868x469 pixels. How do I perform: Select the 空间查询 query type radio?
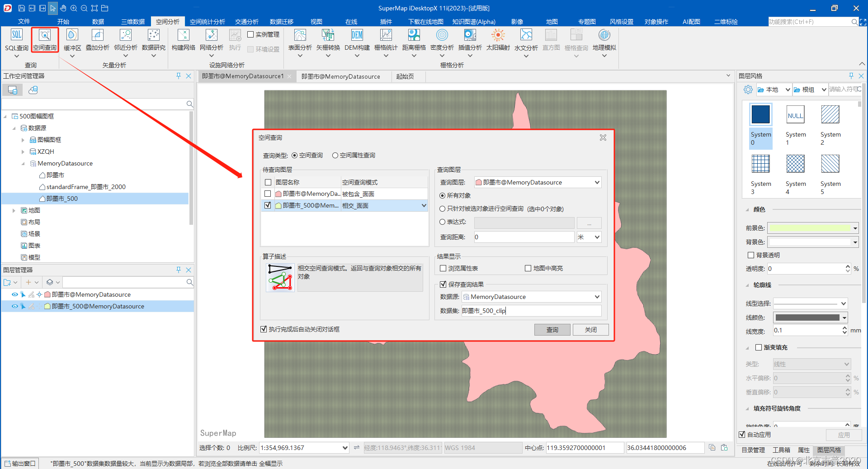[295, 156]
